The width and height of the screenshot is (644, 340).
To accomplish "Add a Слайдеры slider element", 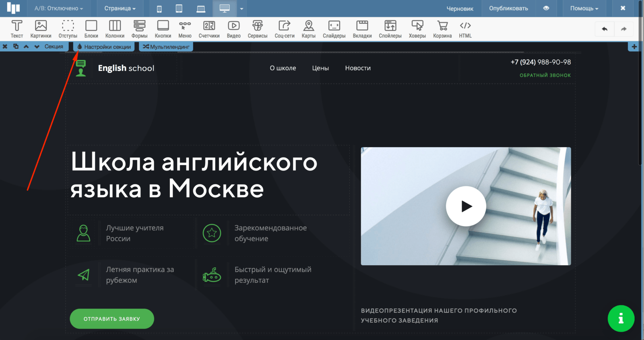I will click(x=334, y=29).
